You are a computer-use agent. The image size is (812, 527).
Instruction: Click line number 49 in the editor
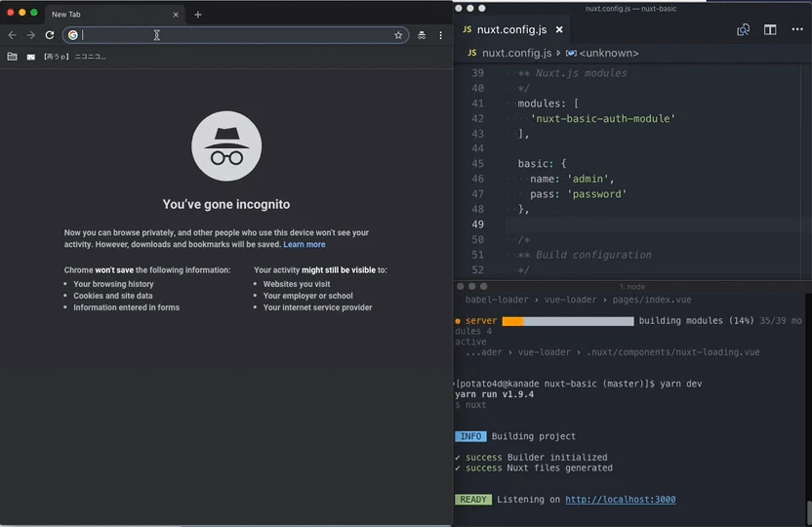click(x=477, y=224)
